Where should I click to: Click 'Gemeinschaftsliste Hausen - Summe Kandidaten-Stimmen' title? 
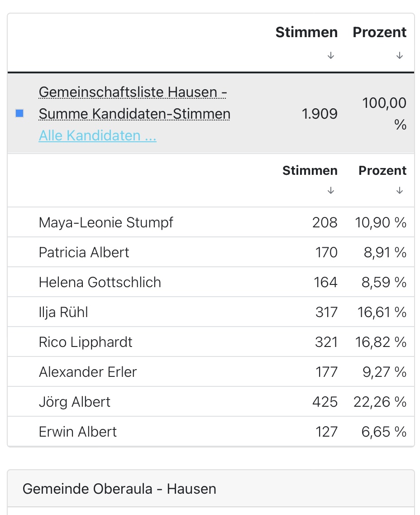pos(134,103)
